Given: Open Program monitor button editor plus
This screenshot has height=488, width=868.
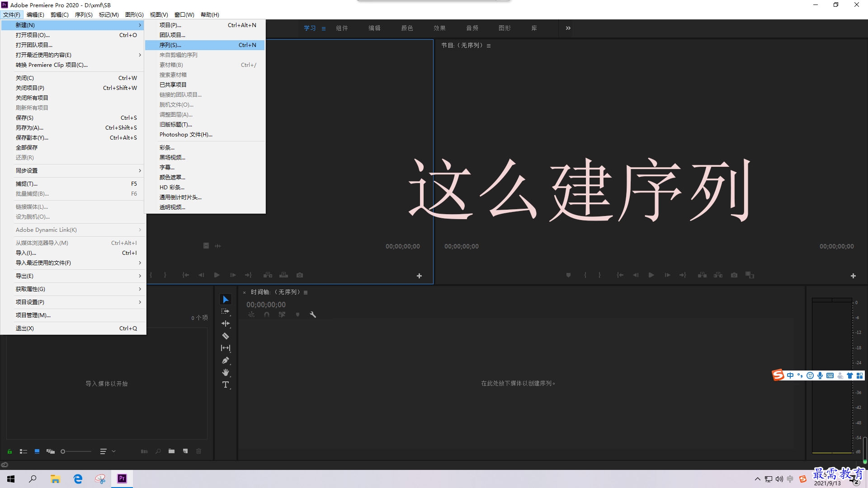Looking at the screenshot, I should (853, 276).
